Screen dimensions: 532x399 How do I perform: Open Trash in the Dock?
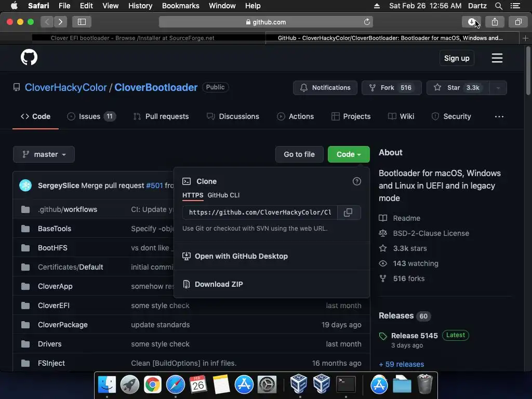click(424, 384)
